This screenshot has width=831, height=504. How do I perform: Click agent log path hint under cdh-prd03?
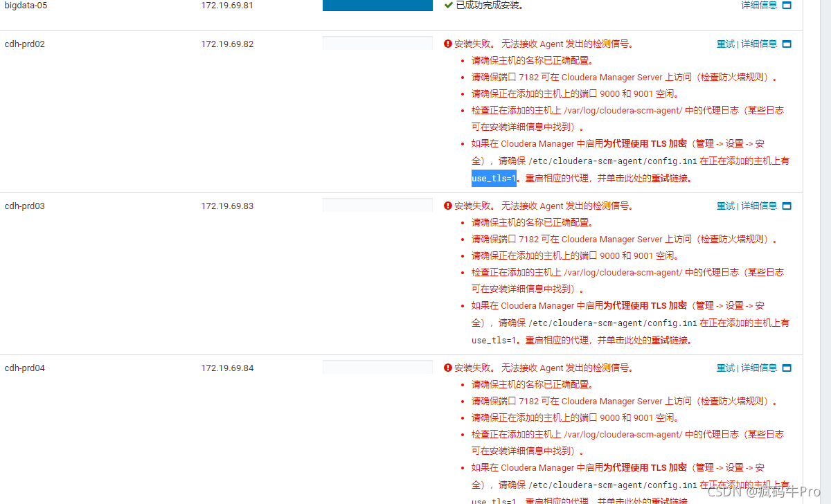click(627, 280)
